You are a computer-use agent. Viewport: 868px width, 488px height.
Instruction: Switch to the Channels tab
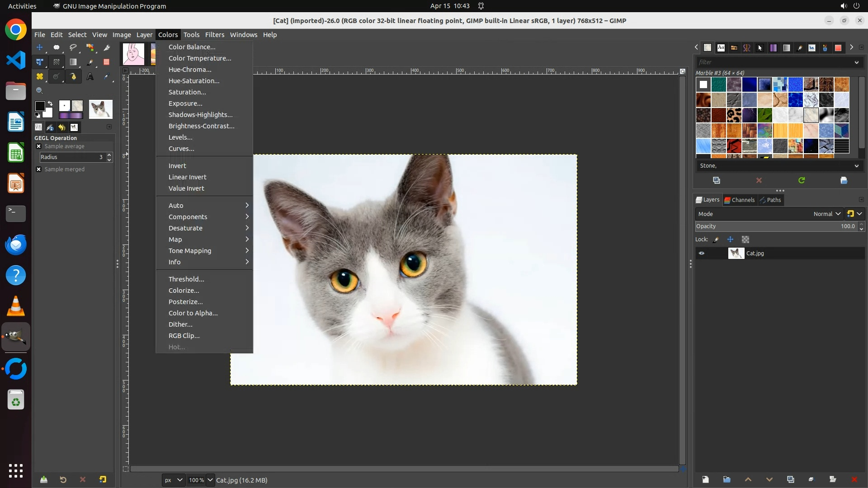tap(740, 200)
